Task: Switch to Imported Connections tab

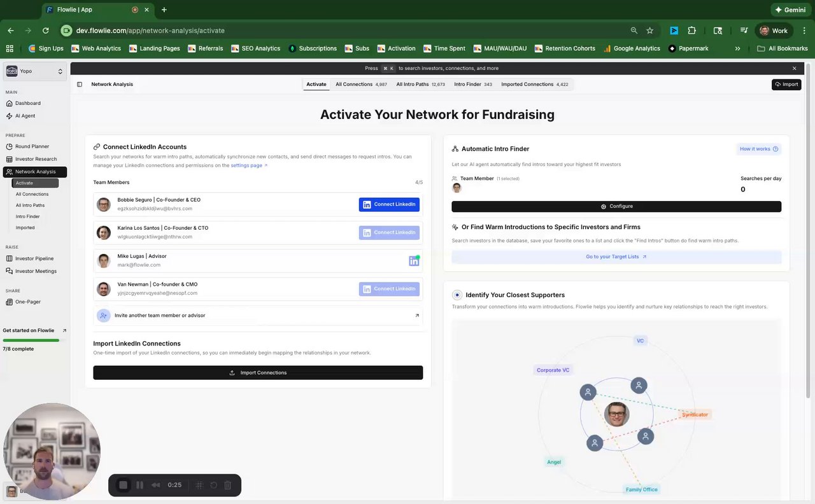Action: [x=535, y=84]
